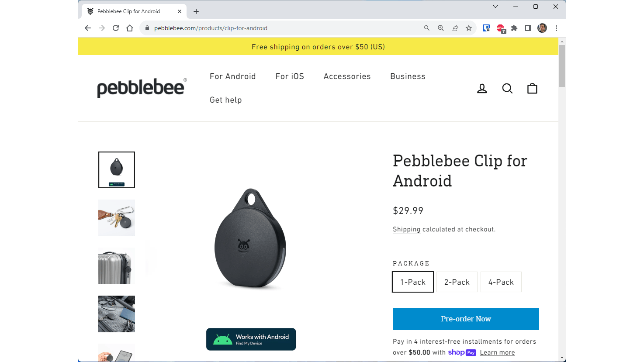Select the 1-Pack package option
Viewport: 644px width, 362px height.
click(x=413, y=282)
